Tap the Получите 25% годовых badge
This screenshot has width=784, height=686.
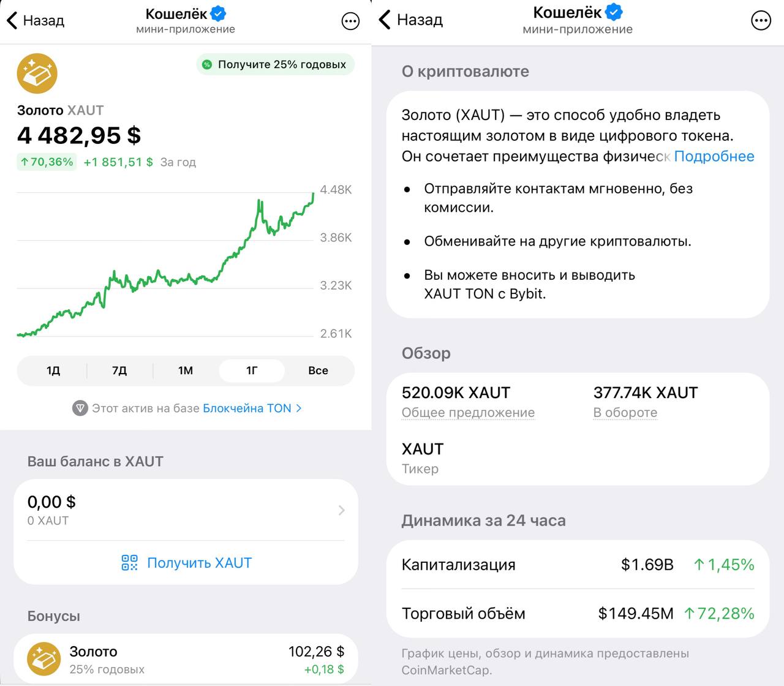[x=275, y=64]
